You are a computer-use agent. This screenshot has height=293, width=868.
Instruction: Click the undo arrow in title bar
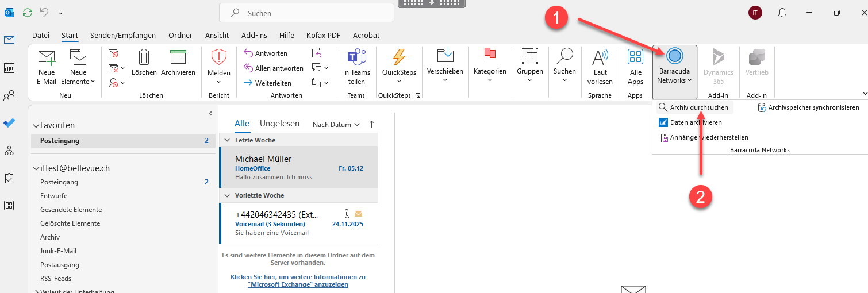(45, 12)
